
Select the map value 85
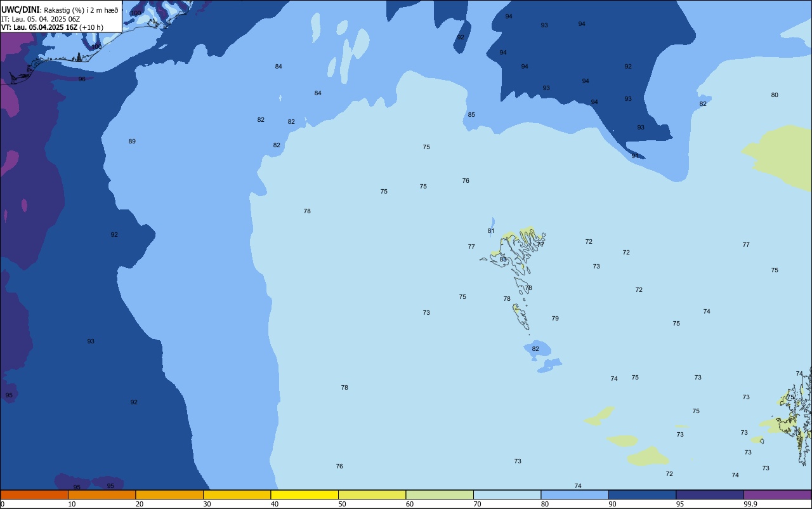tap(471, 115)
